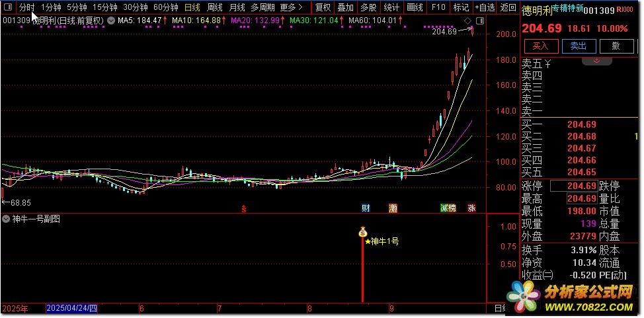Click the 专精特新 tag label
This screenshot has width=644, height=318.
[567, 8]
